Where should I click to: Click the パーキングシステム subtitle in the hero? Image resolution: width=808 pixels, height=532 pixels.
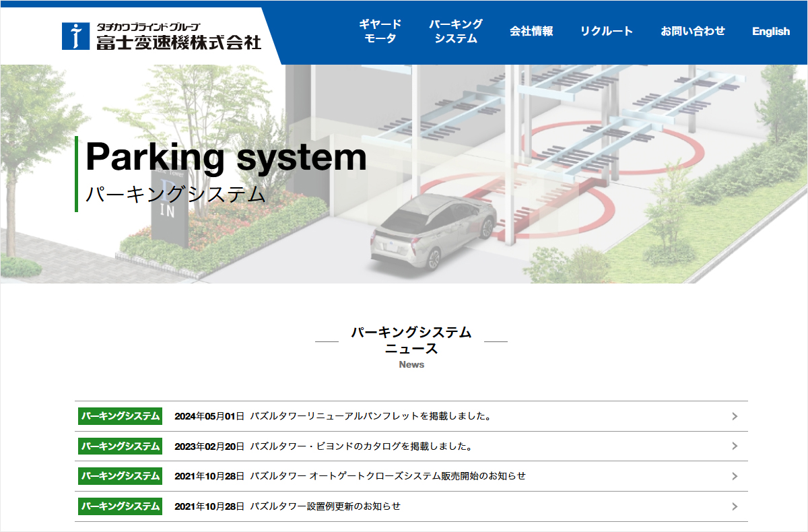pos(176,195)
